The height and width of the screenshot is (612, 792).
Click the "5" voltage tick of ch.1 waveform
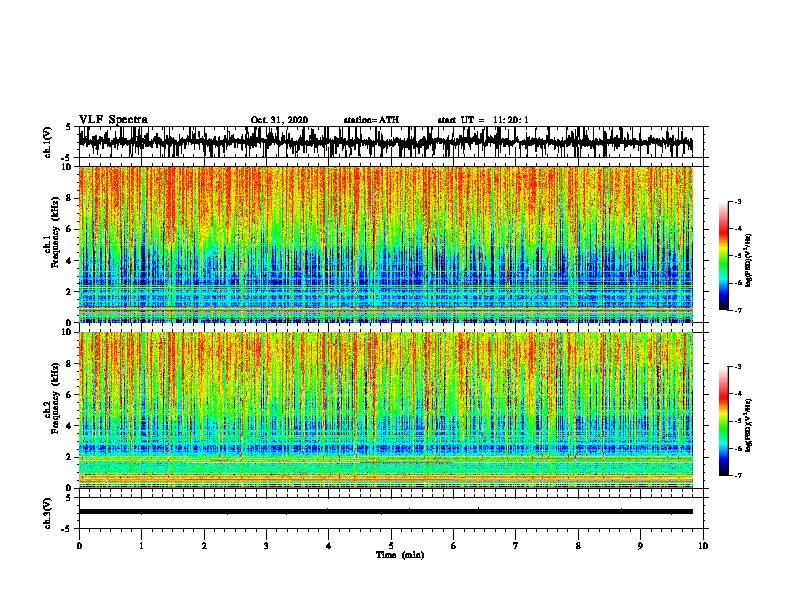coord(68,127)
